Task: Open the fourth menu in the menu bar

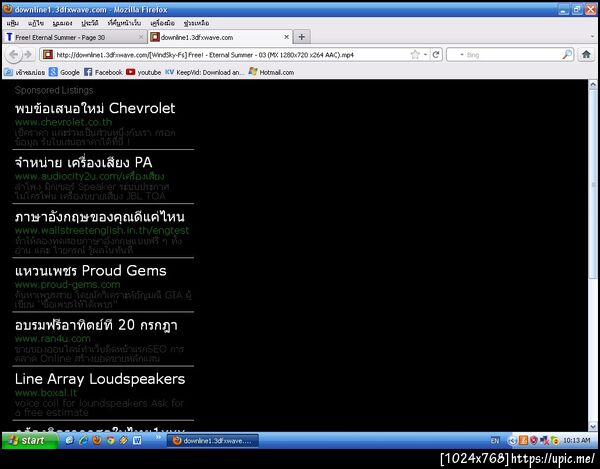Action: click(90, 23)
